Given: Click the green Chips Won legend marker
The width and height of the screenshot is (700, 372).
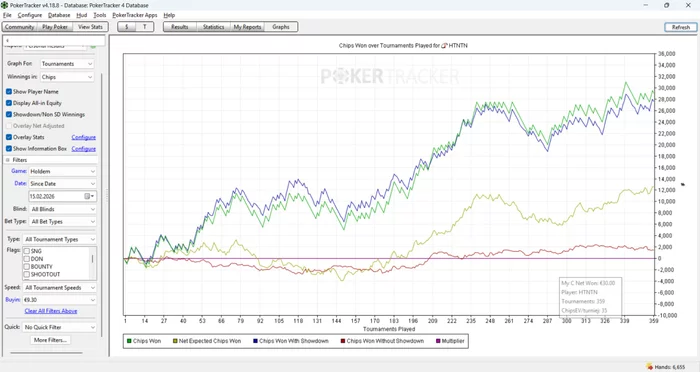Looking at the screenshot, I should point(129,341).
